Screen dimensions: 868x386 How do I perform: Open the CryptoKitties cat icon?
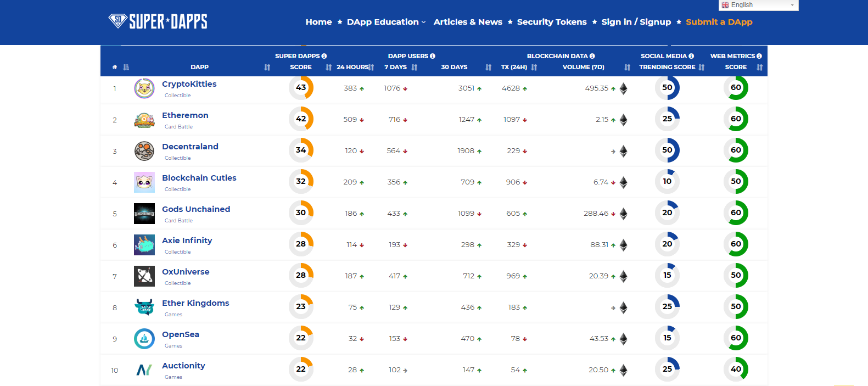pyautogui.click(x=144, y=88)
